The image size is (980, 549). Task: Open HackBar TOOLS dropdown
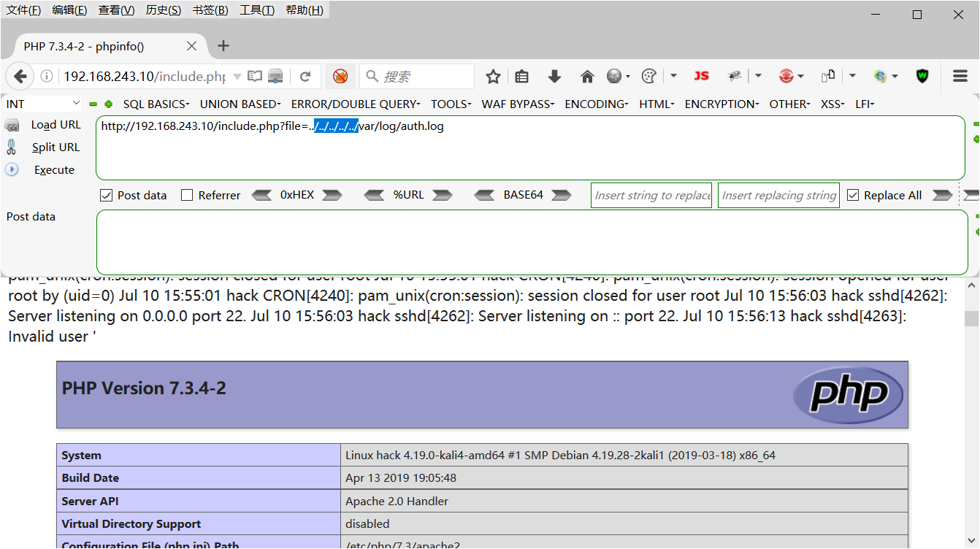click(x=451, y=104)
